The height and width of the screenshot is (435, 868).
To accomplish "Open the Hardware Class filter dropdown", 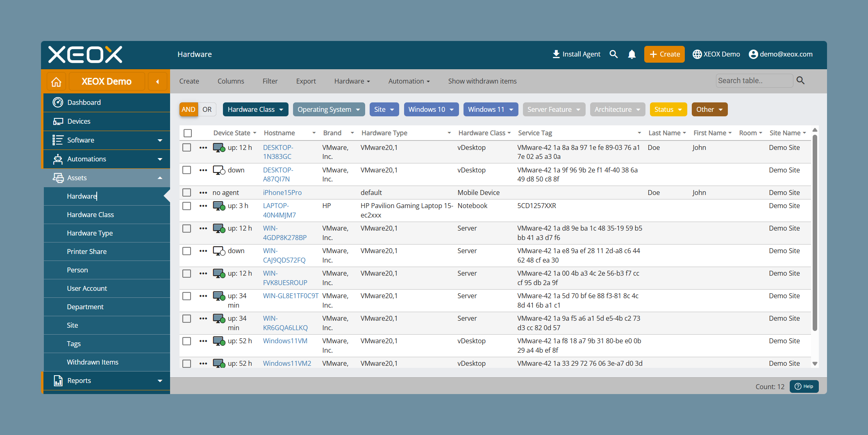I will (256, 109).
